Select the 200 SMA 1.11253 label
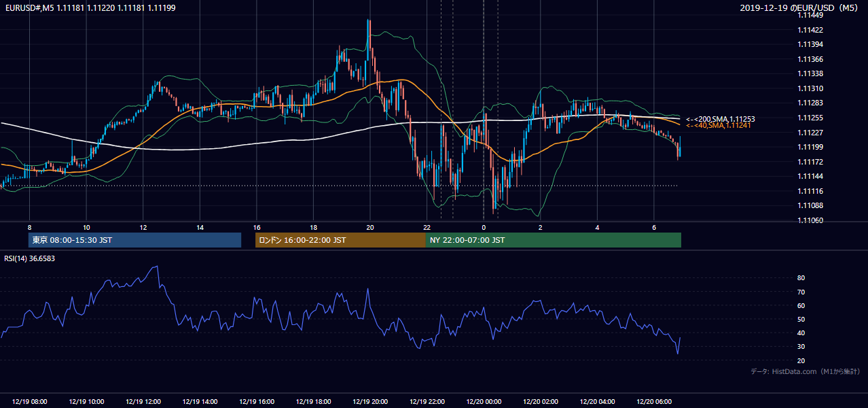 coord(721,119)
